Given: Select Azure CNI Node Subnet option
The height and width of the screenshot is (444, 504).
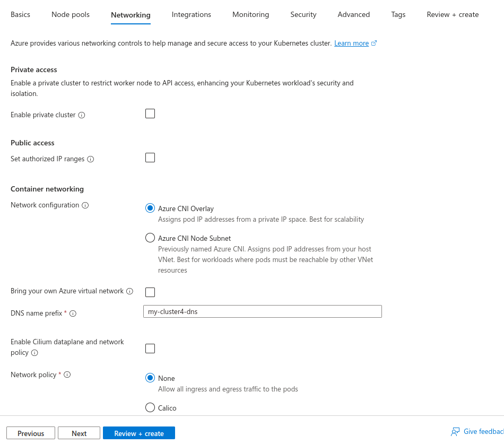Looking at the screenshot, I should coord(150,238).
